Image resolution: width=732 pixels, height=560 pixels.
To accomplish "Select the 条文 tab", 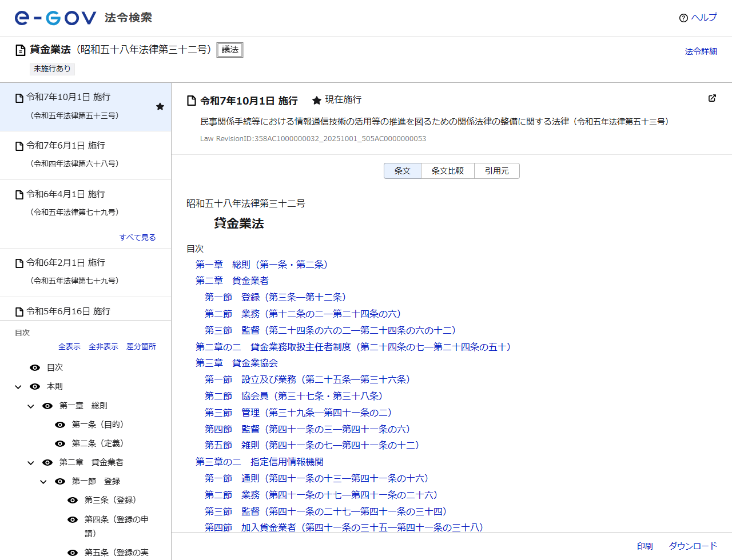I will 403,171.
